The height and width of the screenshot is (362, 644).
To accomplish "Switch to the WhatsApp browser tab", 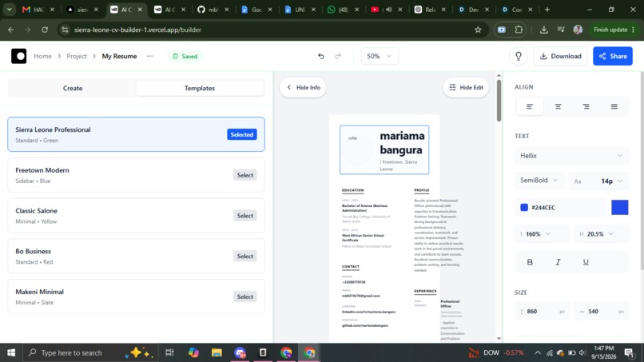I will click(x=343, y=10).
